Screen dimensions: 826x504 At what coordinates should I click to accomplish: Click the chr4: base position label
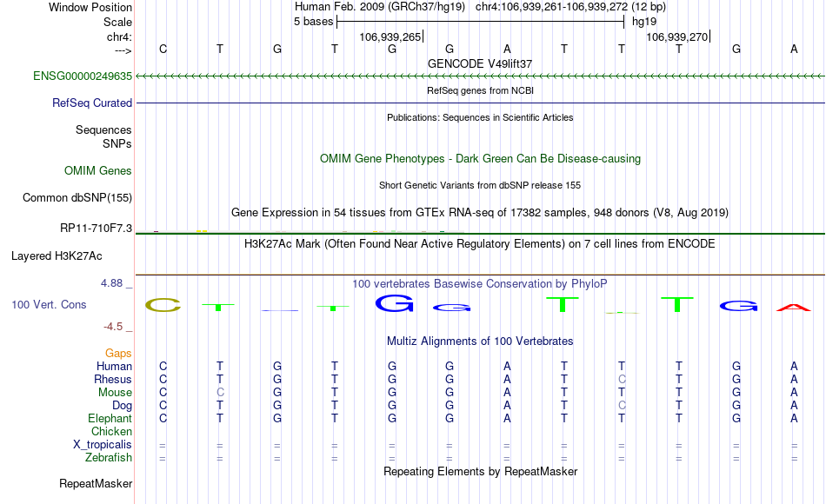pyautogui.click(x=119, y=36)
